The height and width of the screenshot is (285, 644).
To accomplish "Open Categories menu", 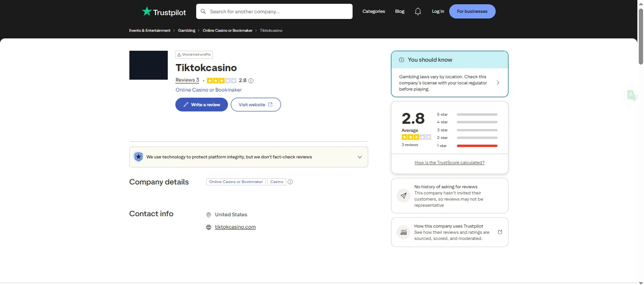I will tap(373, 11).
